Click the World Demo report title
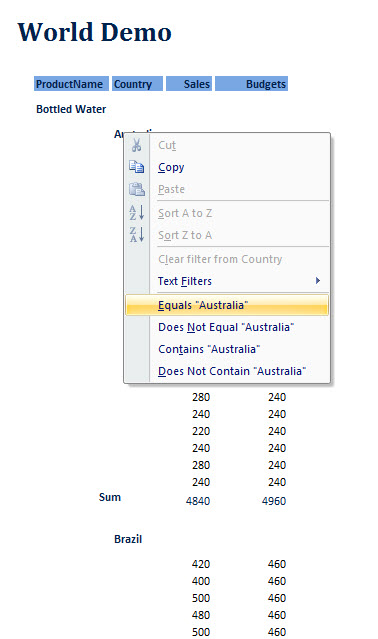 click(94, 32)
